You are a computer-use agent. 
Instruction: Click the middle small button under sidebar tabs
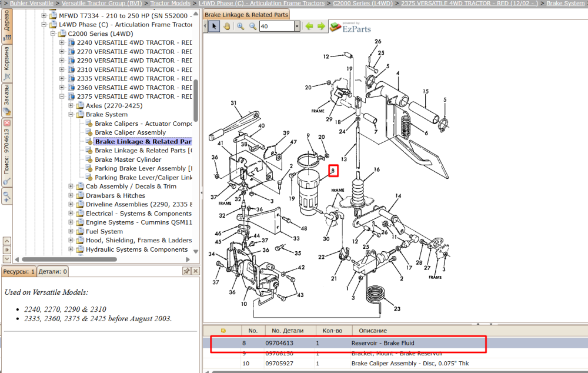tap(6, 250)
